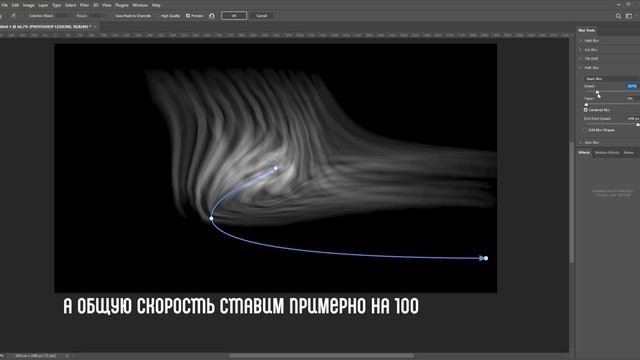This screenshot has width=640, height=360.
Task: Open the Image menu
Action: [x=28, y=5]
